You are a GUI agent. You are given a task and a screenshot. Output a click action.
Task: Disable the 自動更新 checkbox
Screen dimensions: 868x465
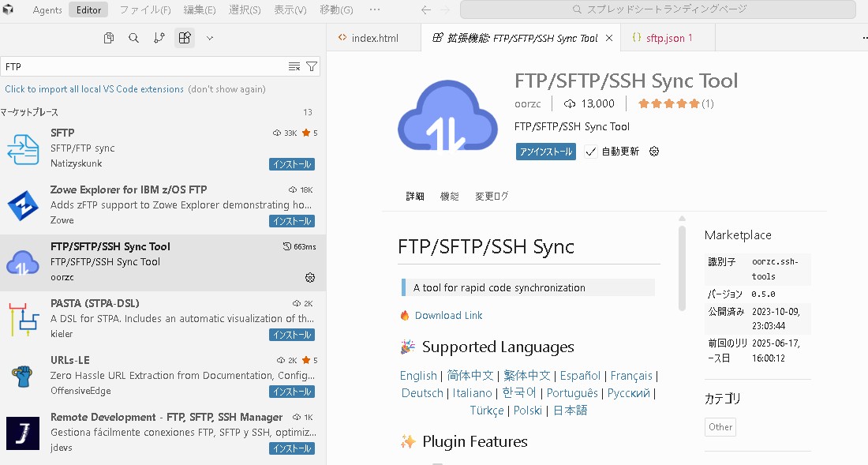(x=591, y=152)
